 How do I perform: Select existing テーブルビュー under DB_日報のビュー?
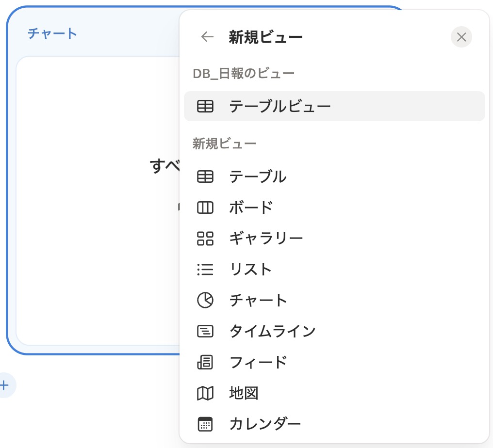(280, 106)
